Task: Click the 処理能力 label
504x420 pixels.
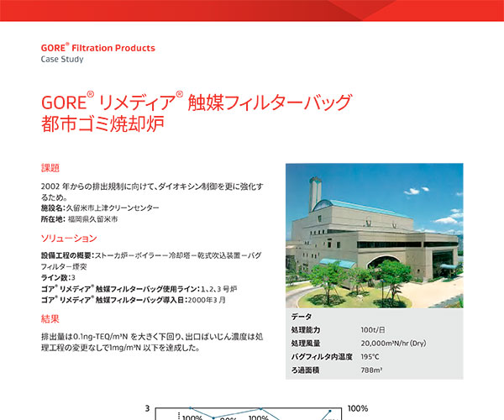Action: (306, 330)
